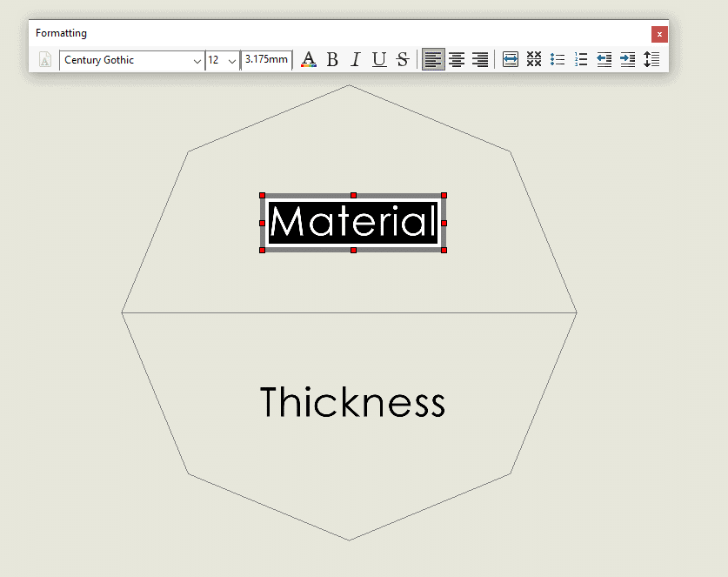Close the Formatting toolbar

click(659, 35)
